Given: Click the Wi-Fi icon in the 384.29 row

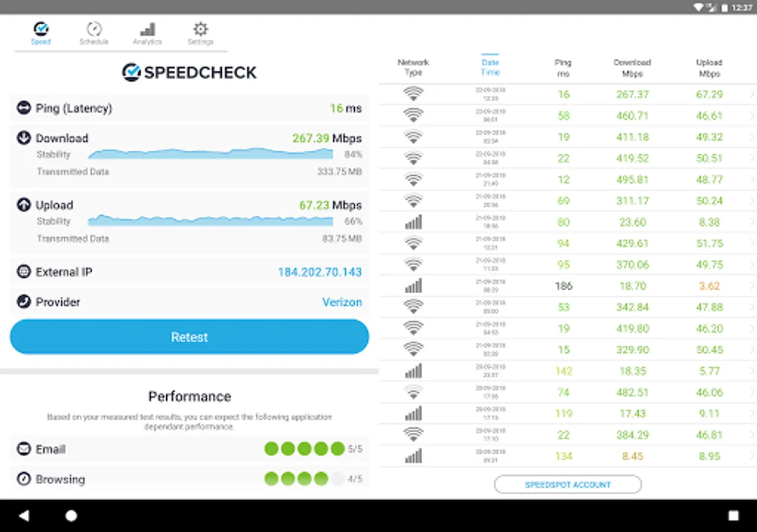Looking at the screenshot, I should pyautogui.click(x=413, y=434).
